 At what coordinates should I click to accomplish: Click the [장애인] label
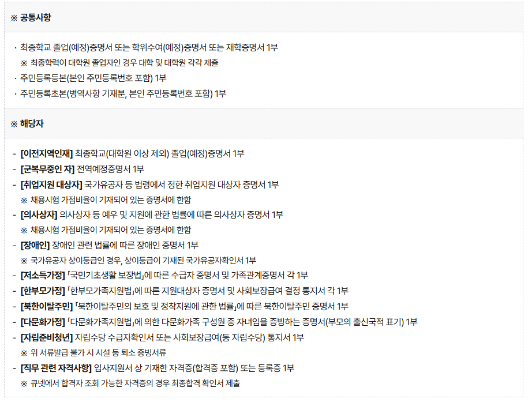tap(35, 245)
